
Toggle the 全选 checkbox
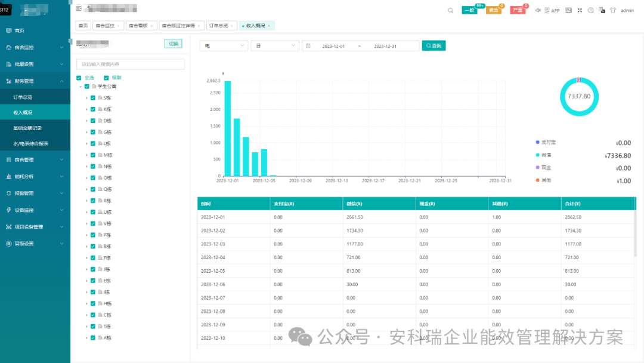click(79, 78)
